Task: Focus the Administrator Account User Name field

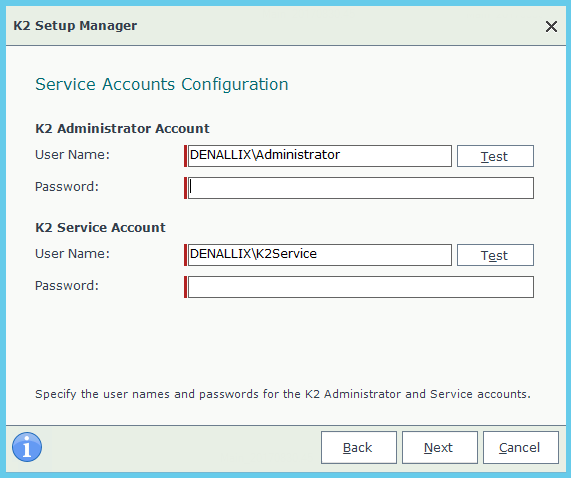Action: tap(320, 156)
